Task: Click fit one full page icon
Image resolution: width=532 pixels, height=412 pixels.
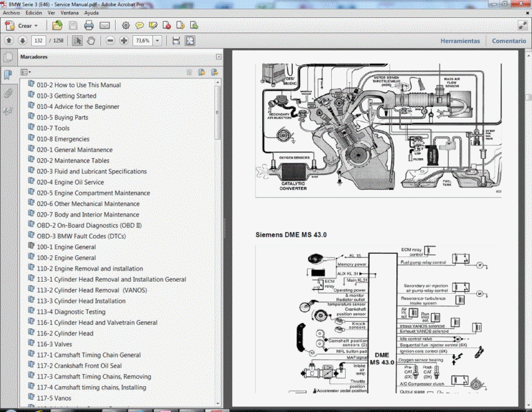Action: point(190,41)
